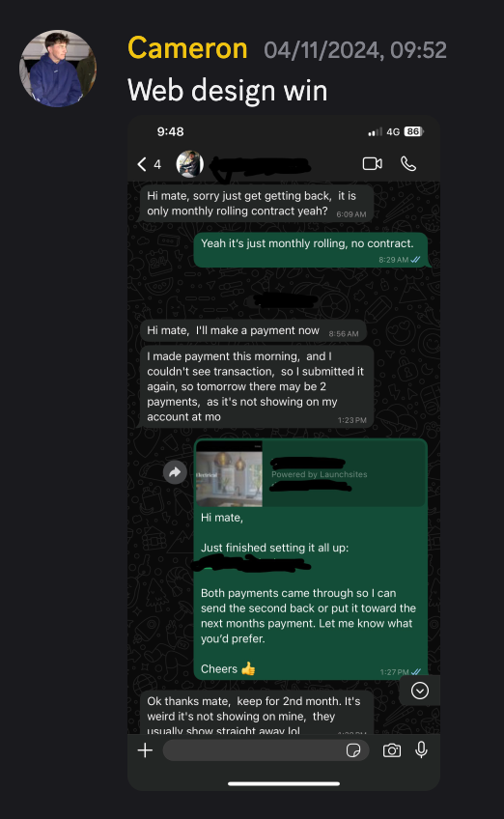Click the forward arrow beside link preview
The height and width of the screenshot is (819, 504).
175,472
